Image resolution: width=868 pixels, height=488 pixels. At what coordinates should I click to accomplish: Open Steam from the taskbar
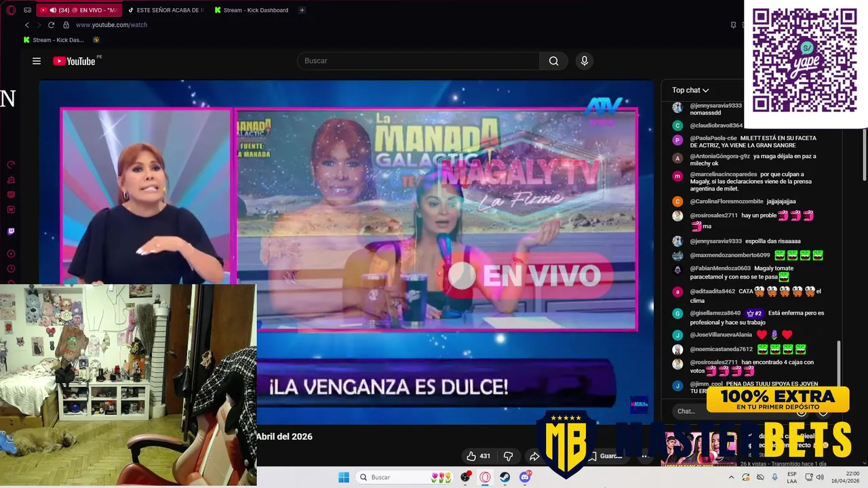(x=505, y=477)
